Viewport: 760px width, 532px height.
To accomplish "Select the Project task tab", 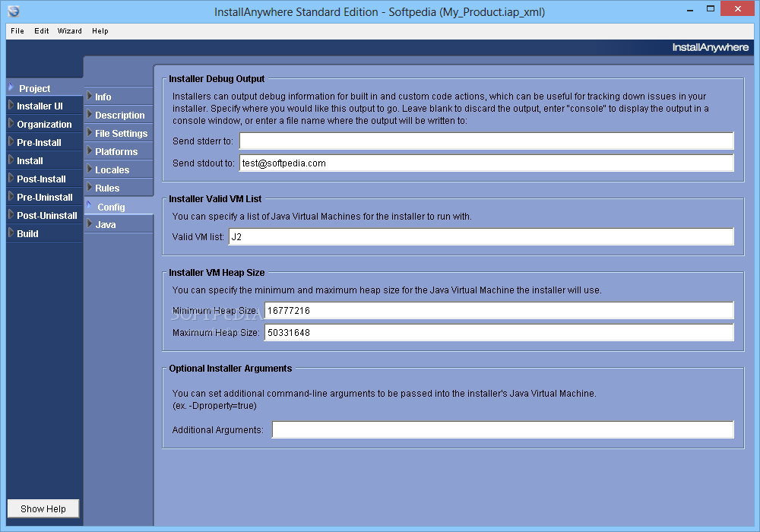I will coord(45,88).
